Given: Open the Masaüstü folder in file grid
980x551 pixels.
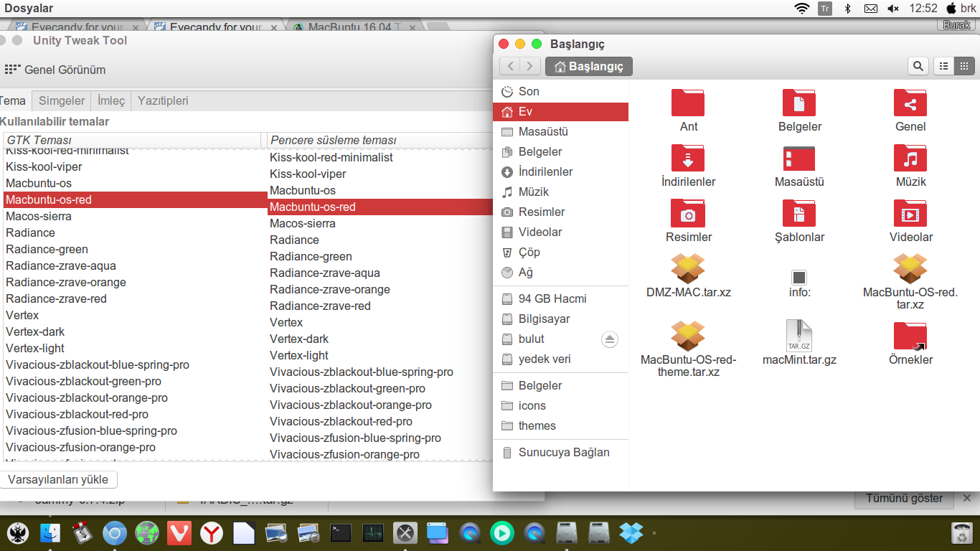Looking at the screenshot, I should click(799, 158).
